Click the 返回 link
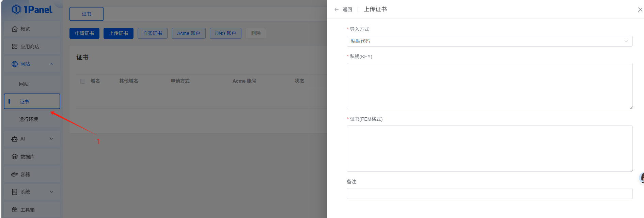The width and height of the screenshot is (644, 218). coord(347,10)
